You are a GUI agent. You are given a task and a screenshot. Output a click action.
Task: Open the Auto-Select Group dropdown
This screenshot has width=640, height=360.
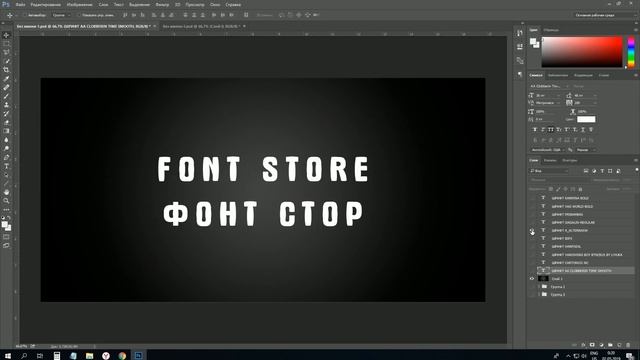(x=61, y=15)
